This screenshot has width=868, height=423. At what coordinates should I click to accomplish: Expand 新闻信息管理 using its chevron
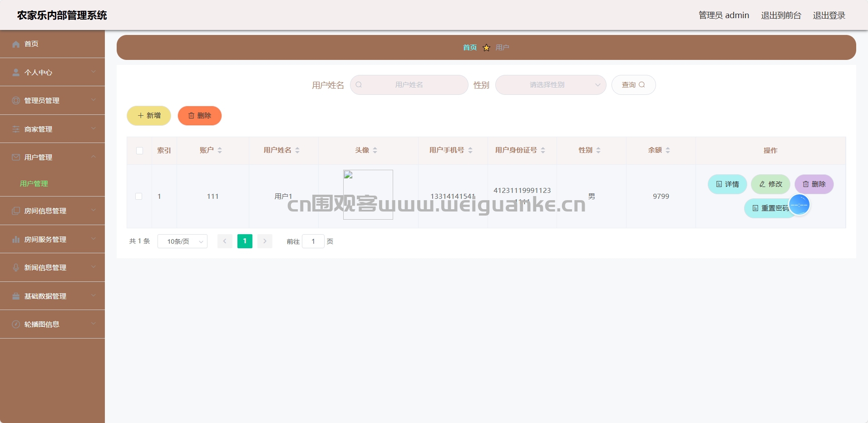[x=94, y=267]
